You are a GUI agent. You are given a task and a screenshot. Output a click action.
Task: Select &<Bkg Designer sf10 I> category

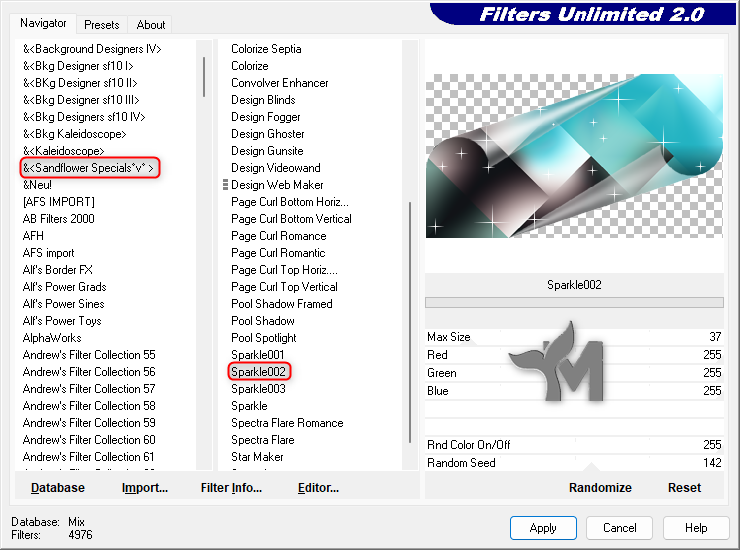click(x=78, y=66)
